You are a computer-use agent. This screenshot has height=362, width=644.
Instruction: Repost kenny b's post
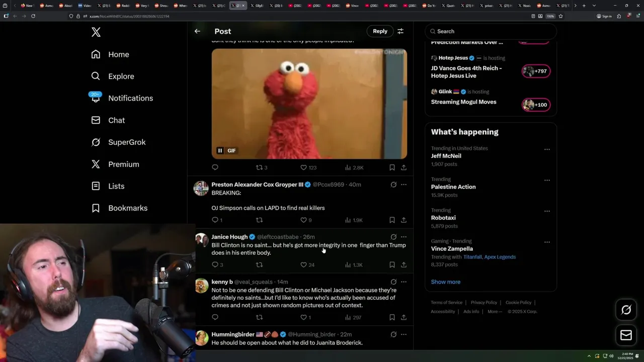point(260,317)
